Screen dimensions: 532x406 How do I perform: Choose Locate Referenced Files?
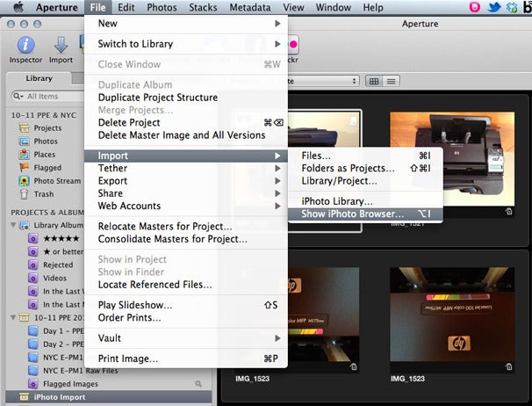[x=186, y=285]
